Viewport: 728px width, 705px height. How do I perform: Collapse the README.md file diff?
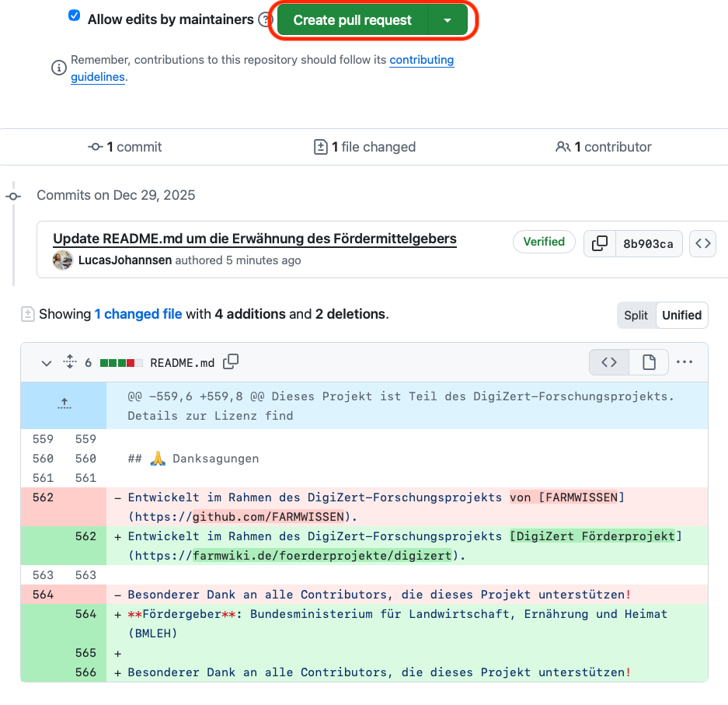tap(46, 363)
